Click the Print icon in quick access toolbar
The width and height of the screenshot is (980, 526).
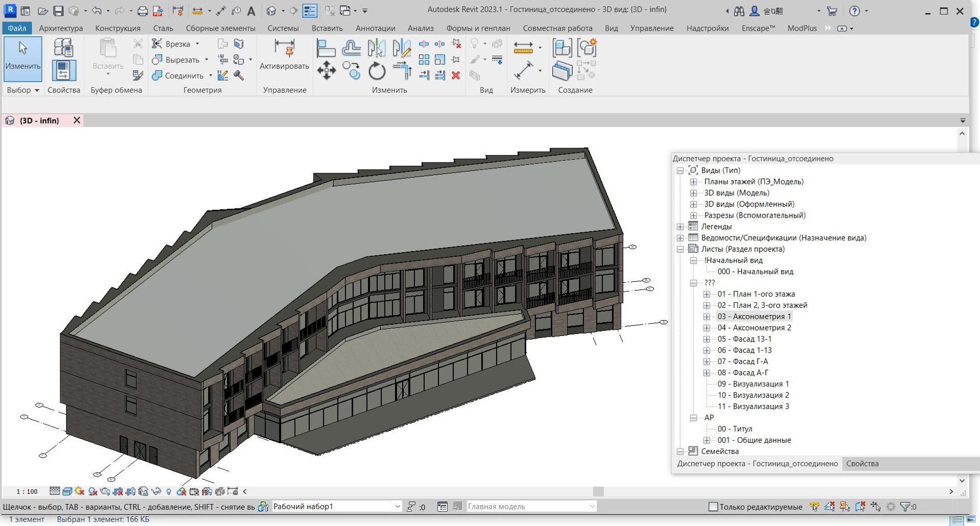(x=142, y=11)
